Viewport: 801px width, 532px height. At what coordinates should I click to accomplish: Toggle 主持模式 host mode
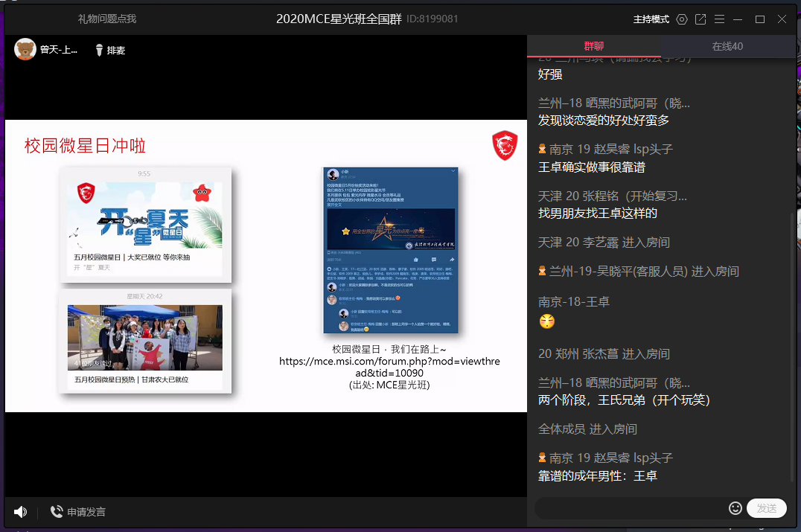click(x=651, y=19)
